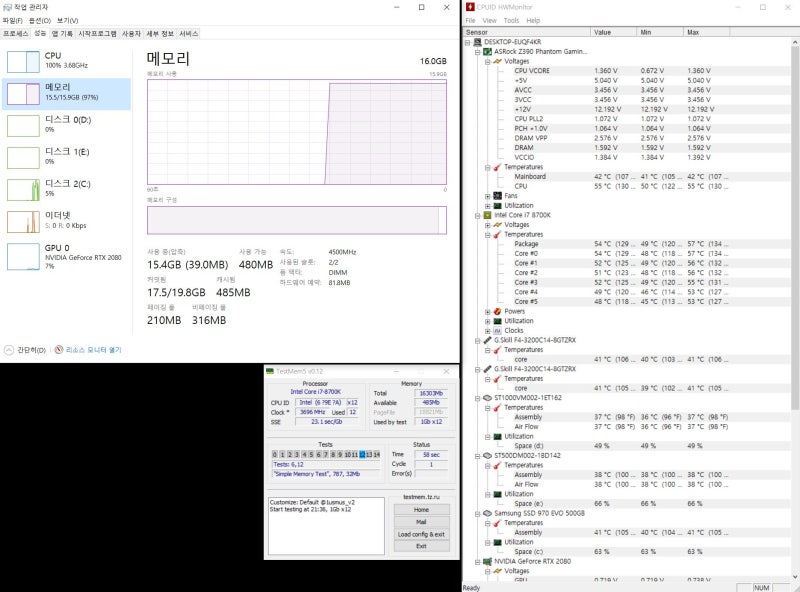Viewport: 800px width, 592px height.
Task: Select the Temperatures icon under ASRock motherboard
Action: (x=497, y=166)
